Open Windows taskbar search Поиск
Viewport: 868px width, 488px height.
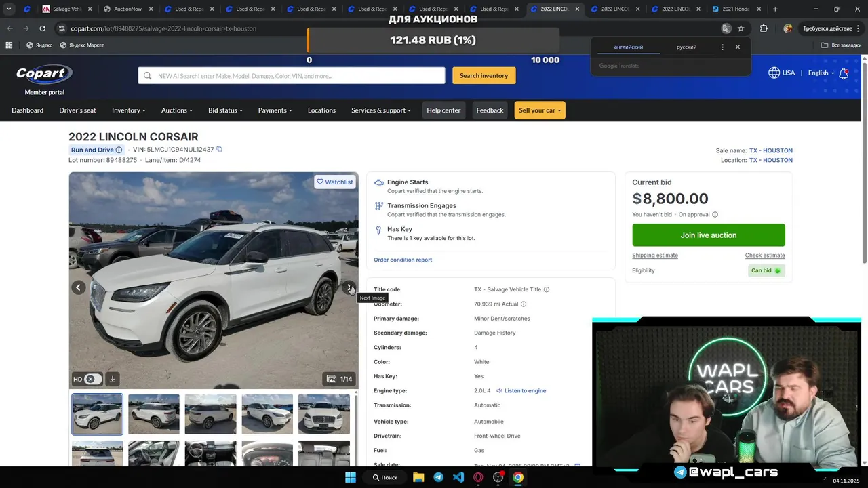point(385,477)
